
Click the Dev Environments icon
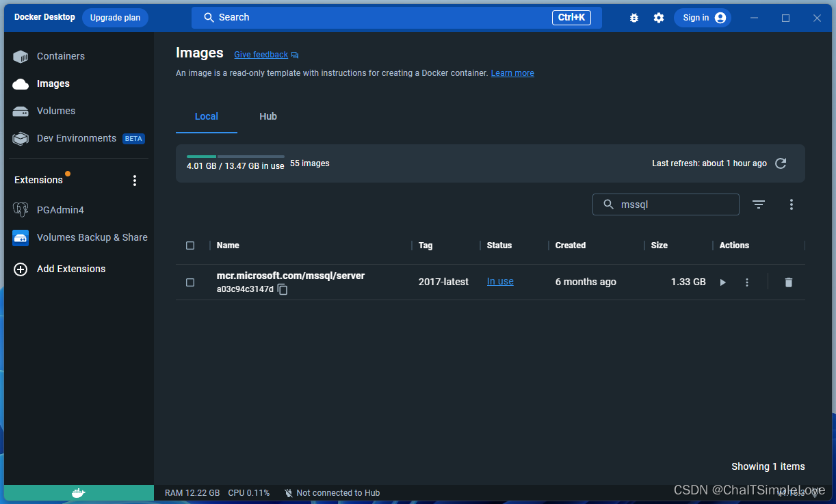(x=21, y=139)
